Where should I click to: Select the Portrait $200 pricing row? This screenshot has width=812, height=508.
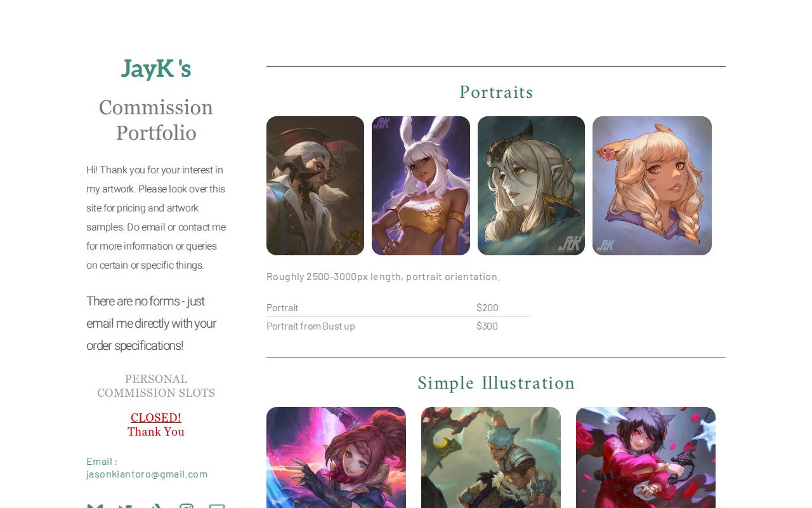click(398, 307)
